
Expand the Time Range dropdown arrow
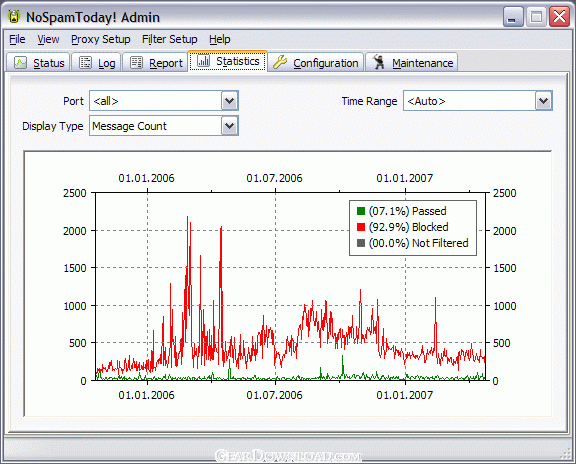click(x=543, y=101)
